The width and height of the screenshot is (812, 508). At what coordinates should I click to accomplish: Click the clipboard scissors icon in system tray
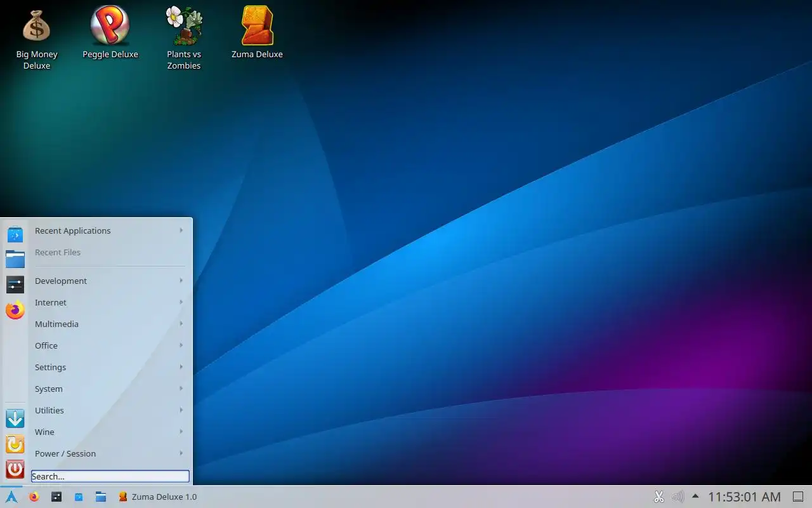[659, 497]
